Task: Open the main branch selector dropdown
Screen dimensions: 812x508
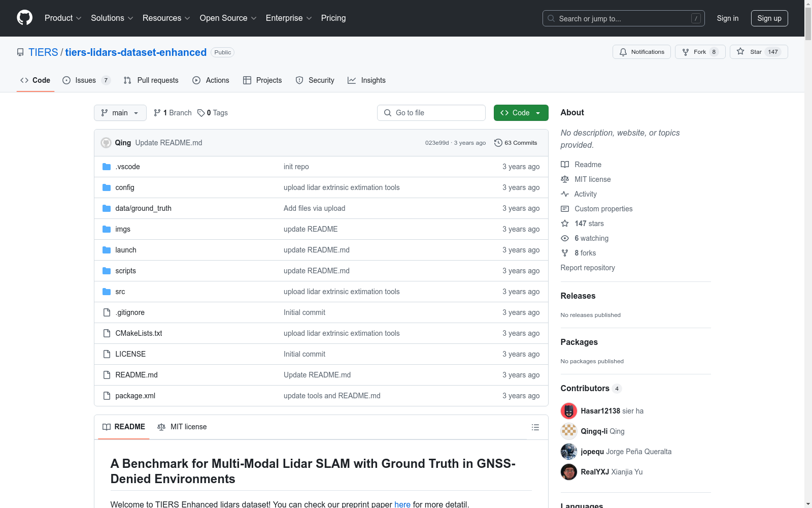Action: [x=120, y=113]
